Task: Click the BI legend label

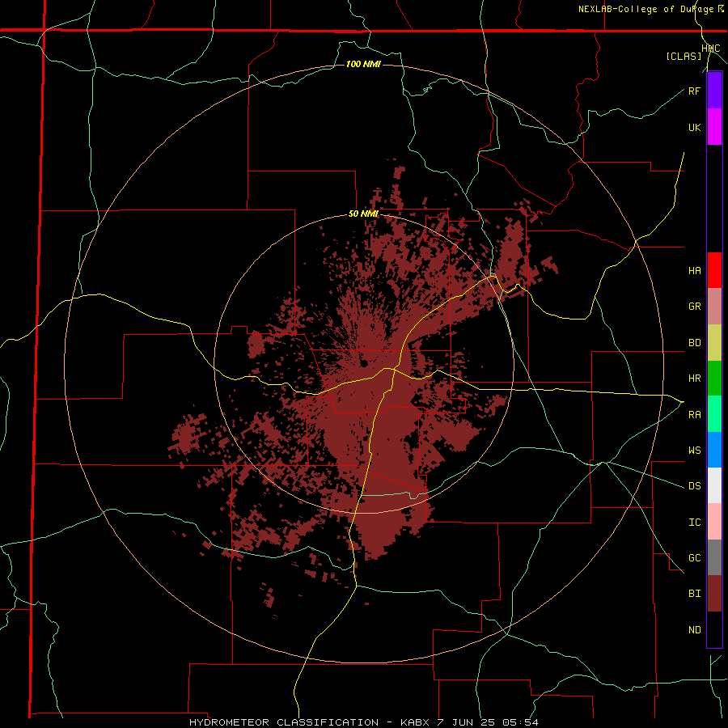Action: click(x=694, y=594)
